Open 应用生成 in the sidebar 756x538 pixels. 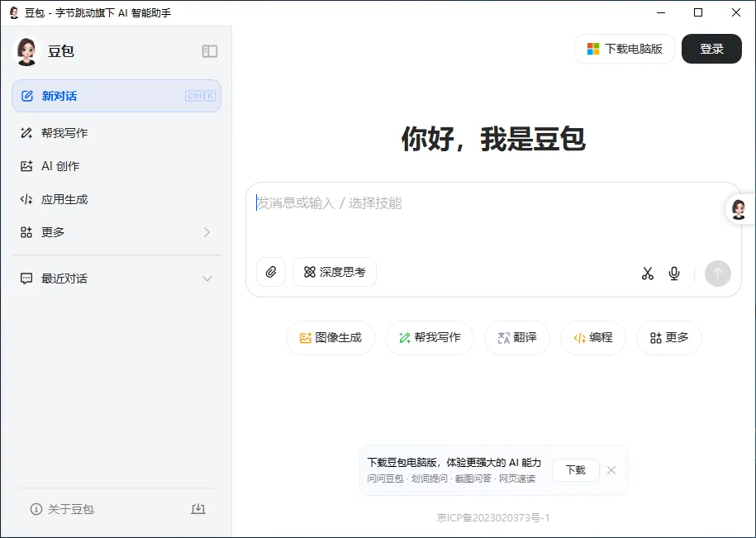[116, 199]
